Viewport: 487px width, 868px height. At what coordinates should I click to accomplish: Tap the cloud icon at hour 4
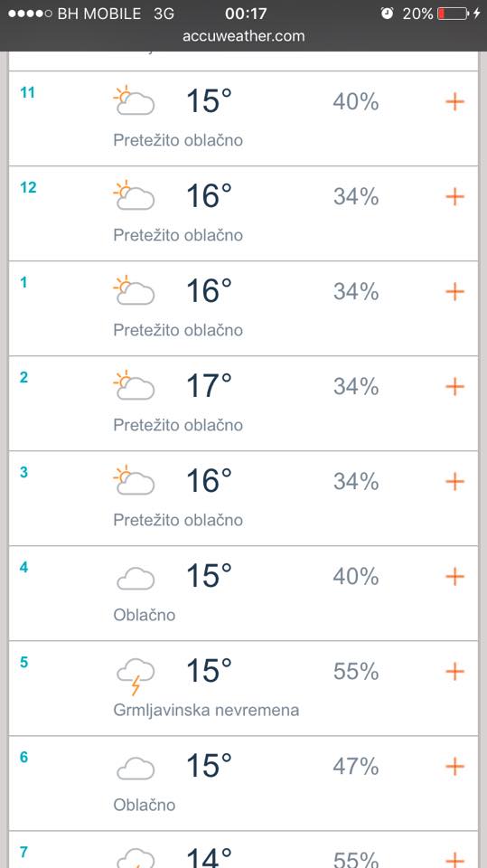coord(136,579)
